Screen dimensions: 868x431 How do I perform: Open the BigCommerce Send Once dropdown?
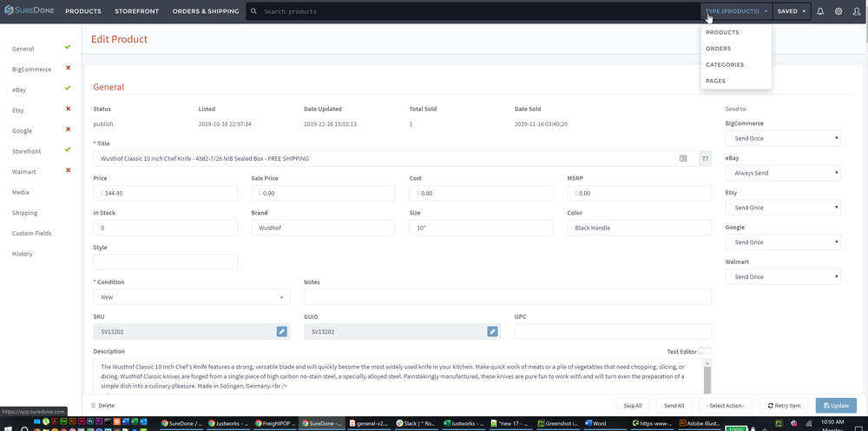click(783, 138)
